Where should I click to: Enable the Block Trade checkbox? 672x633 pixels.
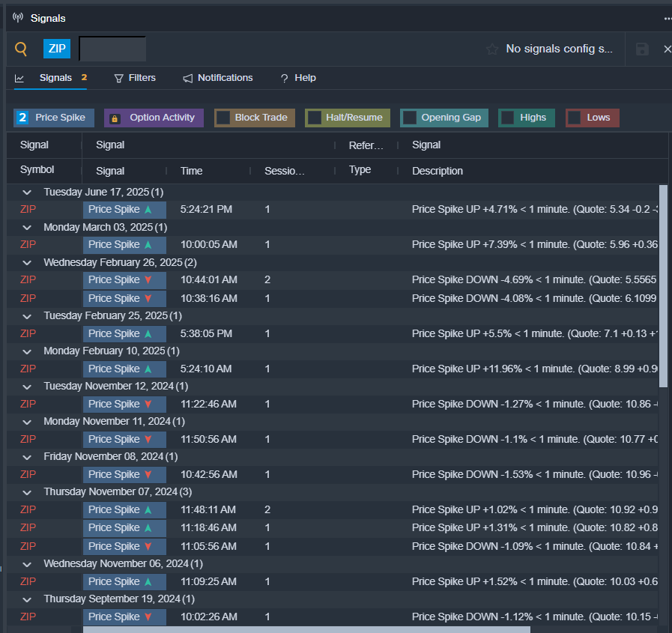point(223,118)
